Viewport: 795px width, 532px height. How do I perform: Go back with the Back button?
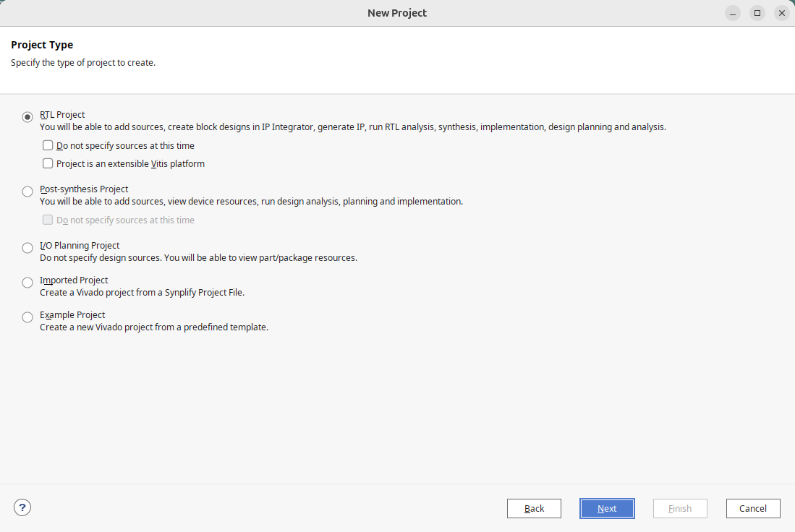pos(534,508)
